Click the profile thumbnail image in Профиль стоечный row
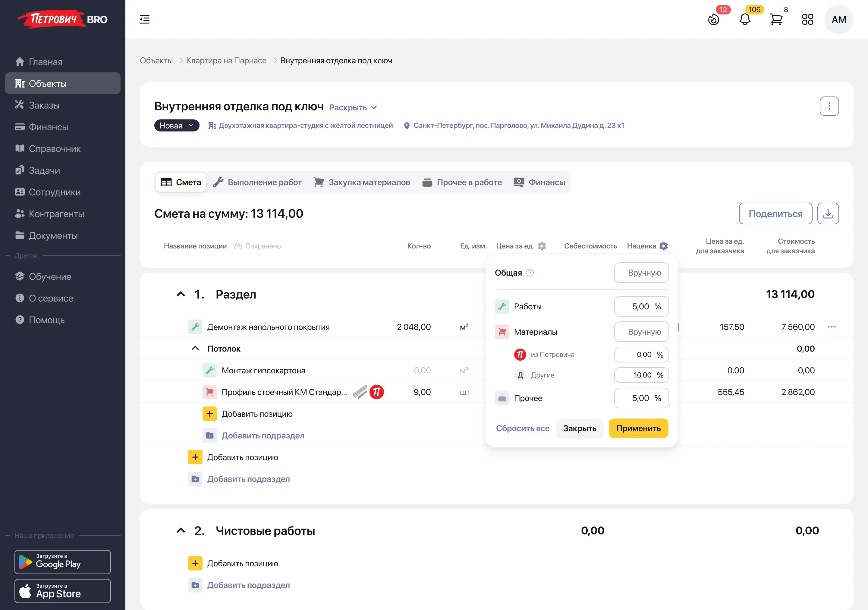Image resolution: width=868 pixels, height=610 pixels. click(x=360, y=392)
